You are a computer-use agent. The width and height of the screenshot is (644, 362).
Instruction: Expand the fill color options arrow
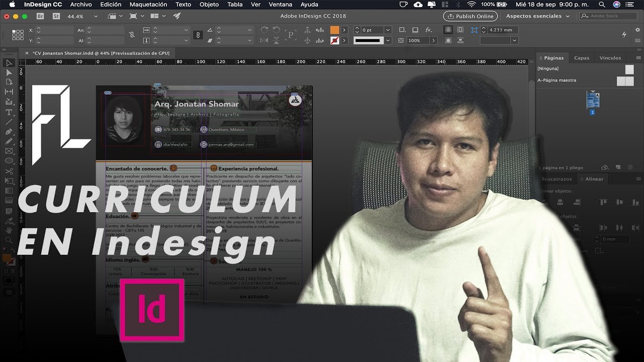coord(344,30)
